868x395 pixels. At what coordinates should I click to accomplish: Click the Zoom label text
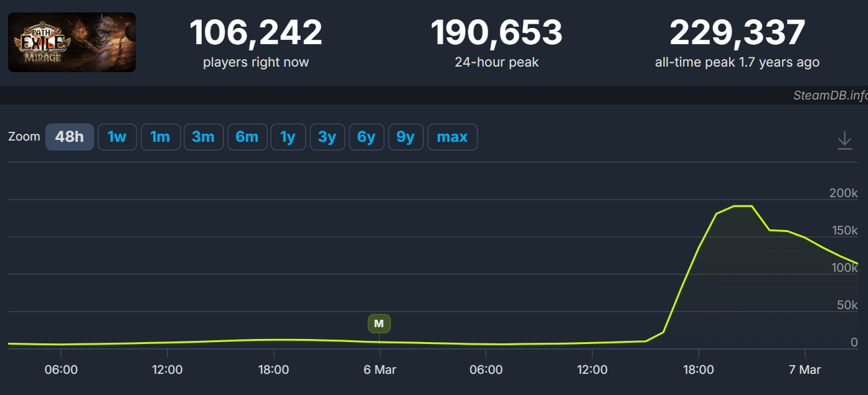24,137
